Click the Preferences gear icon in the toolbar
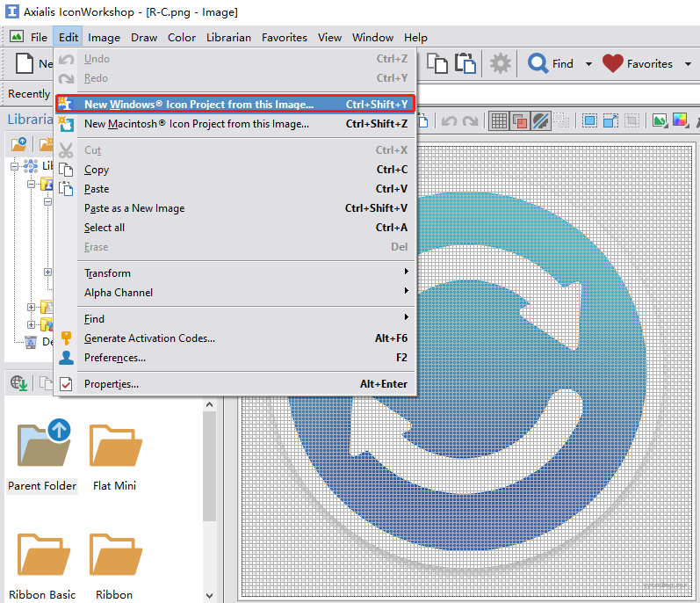The height and width of the screenshot is (603, 700). (500, 63)
